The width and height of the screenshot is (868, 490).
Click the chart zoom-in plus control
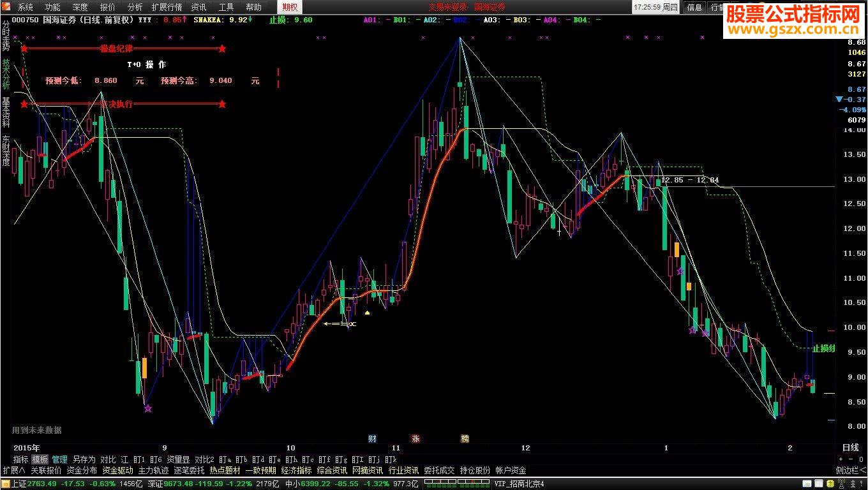(841, 459)
